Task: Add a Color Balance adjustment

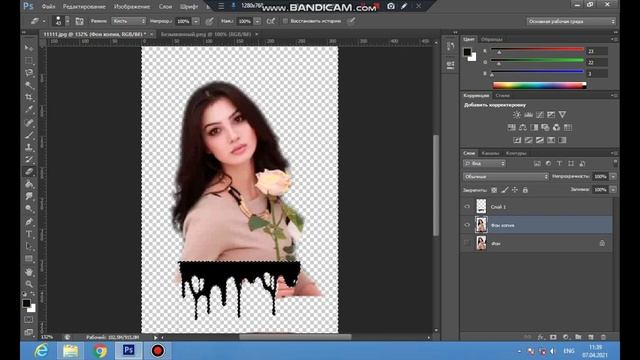Action: click(522, 127)
